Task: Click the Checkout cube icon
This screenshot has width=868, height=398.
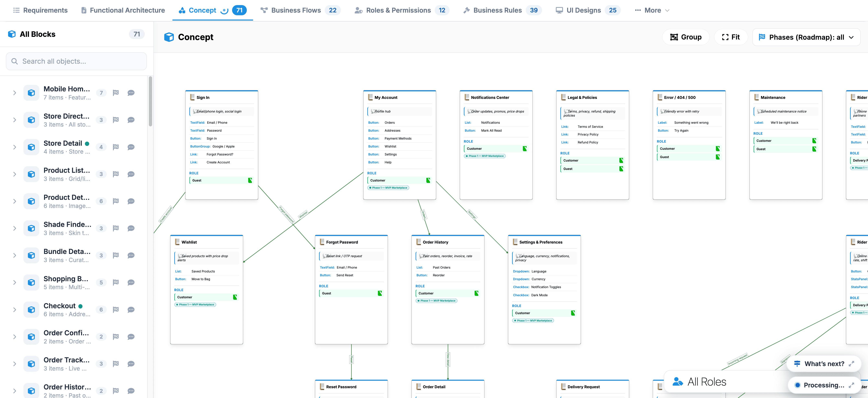Action: click(31, 310)
